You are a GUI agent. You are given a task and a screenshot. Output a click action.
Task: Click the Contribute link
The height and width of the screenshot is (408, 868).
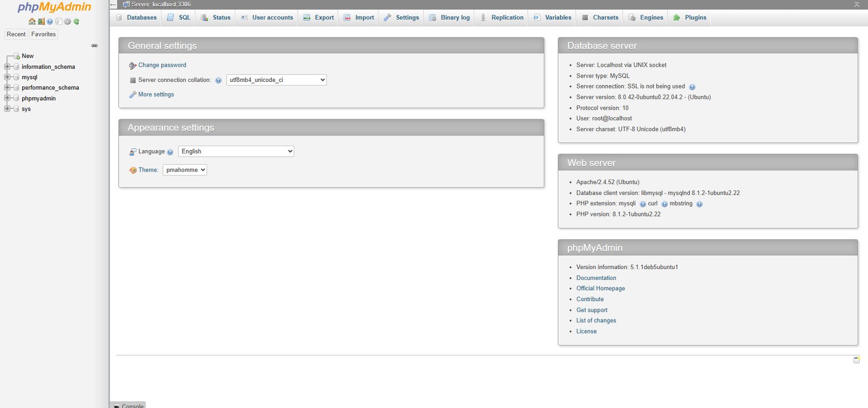click(x=590, y=299)
